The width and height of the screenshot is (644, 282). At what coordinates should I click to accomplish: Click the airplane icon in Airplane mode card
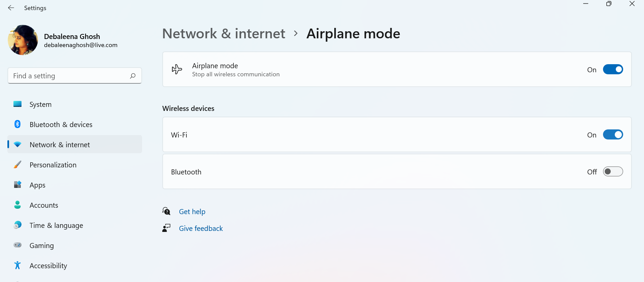(177, 69)
